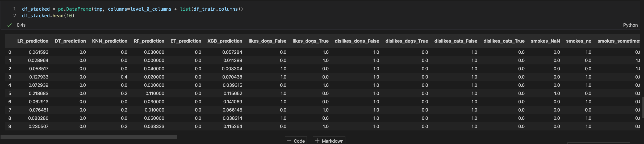Click the KNN_prediction column header
The image size is (644, 144).
coord(110,41)
